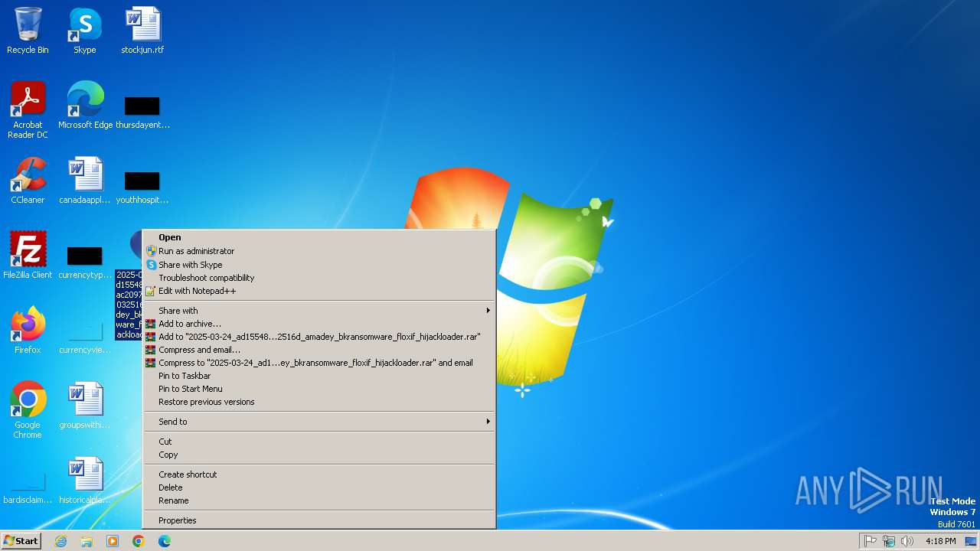This screenshot has height=551, width=980.
Task: Launch Skype from the desktop
Action: (85, 31)
